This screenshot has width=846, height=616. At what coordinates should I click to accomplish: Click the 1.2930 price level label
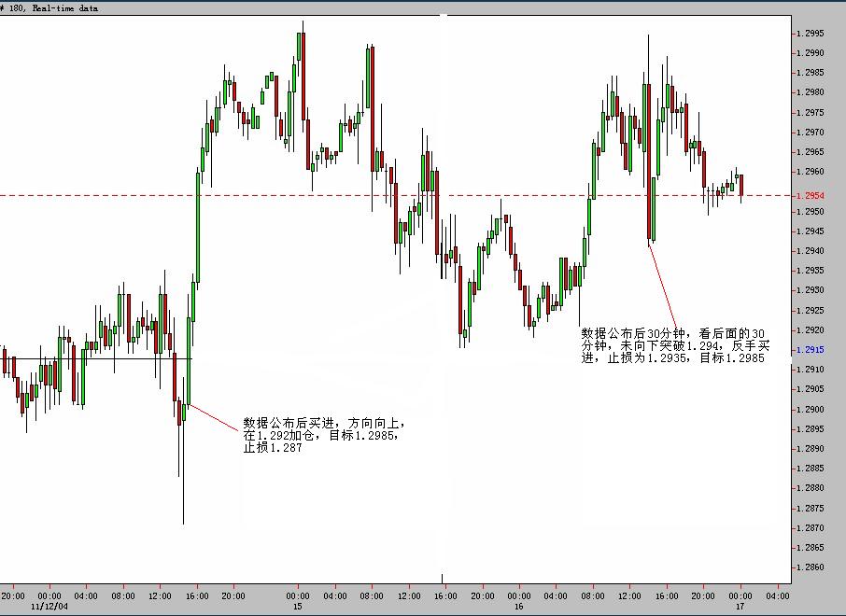point(811,290)
